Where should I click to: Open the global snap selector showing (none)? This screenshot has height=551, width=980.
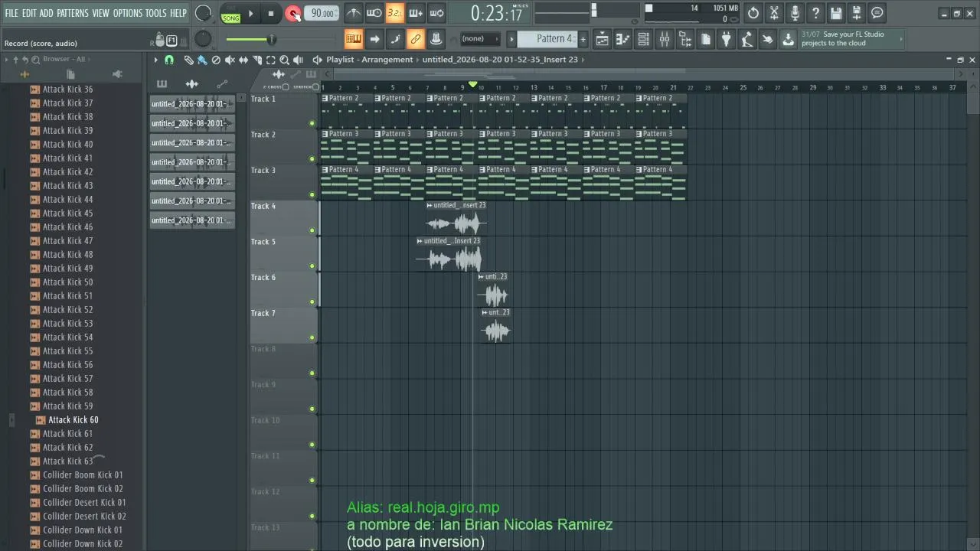coord(480,39)
